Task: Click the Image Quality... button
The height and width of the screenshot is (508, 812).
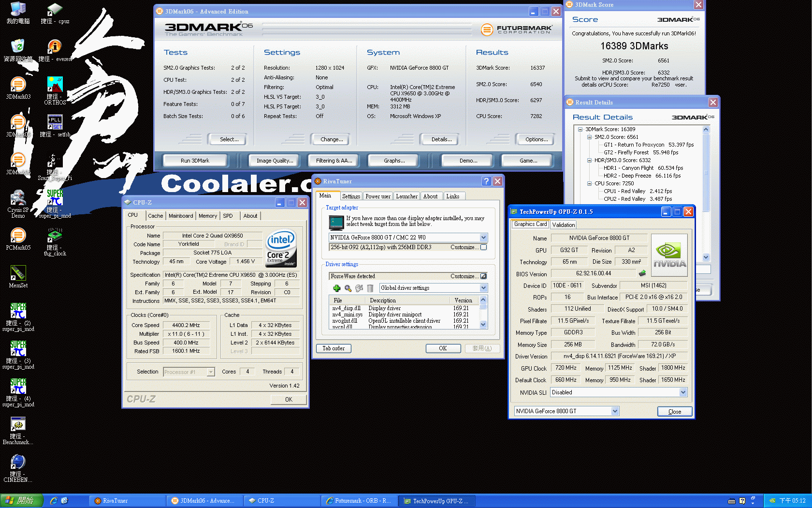Action: click(x=275, y=161)
